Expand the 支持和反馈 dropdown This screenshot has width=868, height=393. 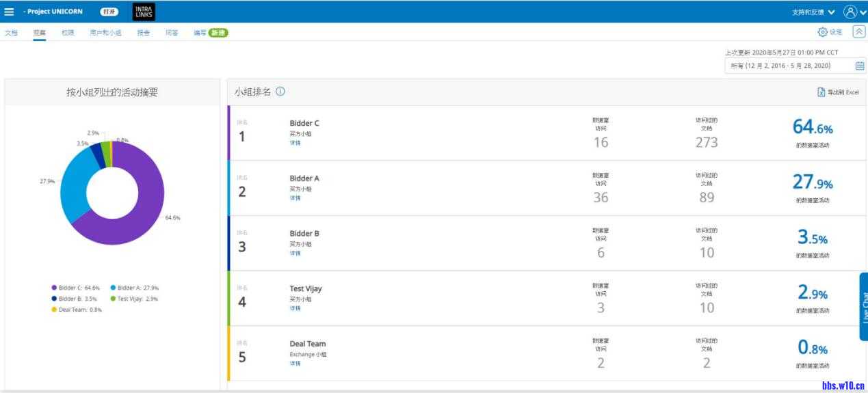click(x=813, y=12)
